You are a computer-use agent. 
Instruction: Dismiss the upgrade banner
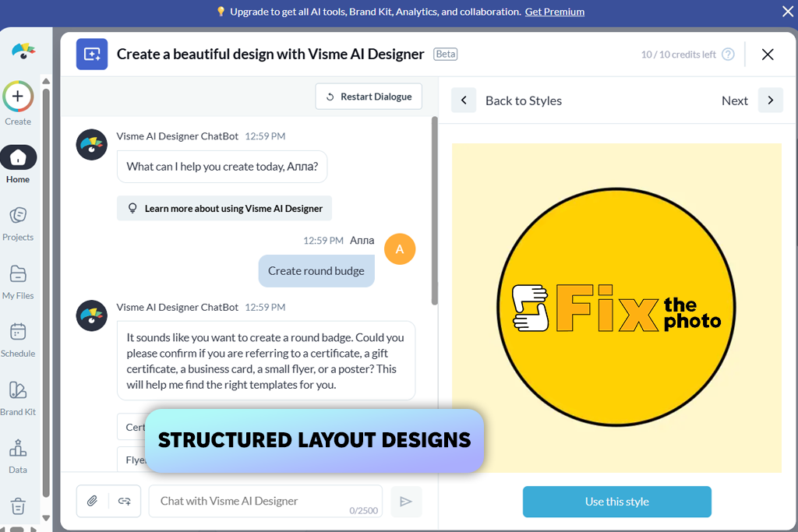point(787,11)
